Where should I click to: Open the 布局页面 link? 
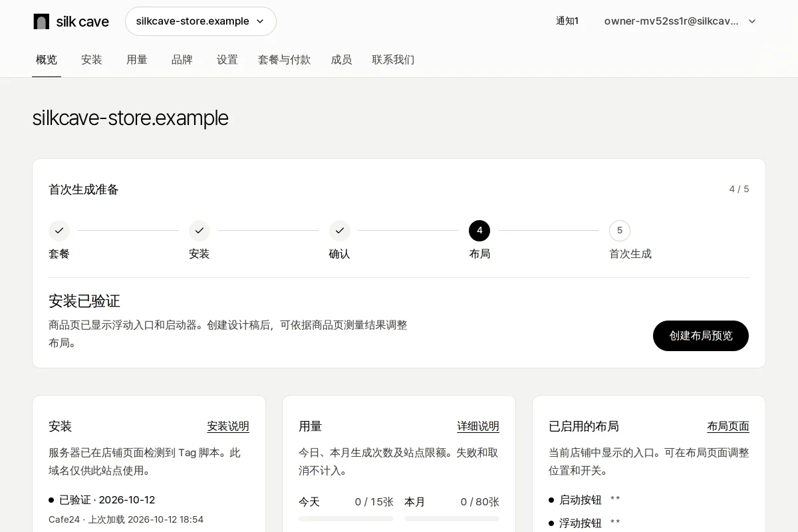(x=728, y=426)
